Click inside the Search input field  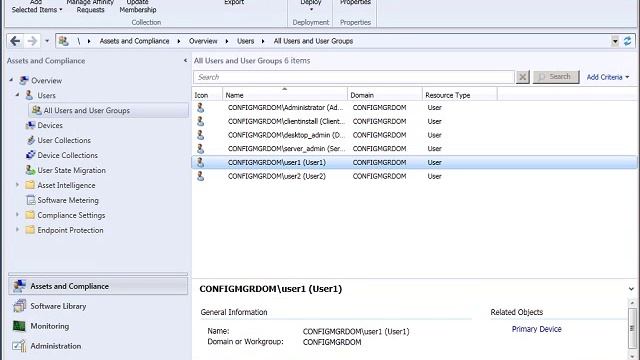[x=353, y=77]
